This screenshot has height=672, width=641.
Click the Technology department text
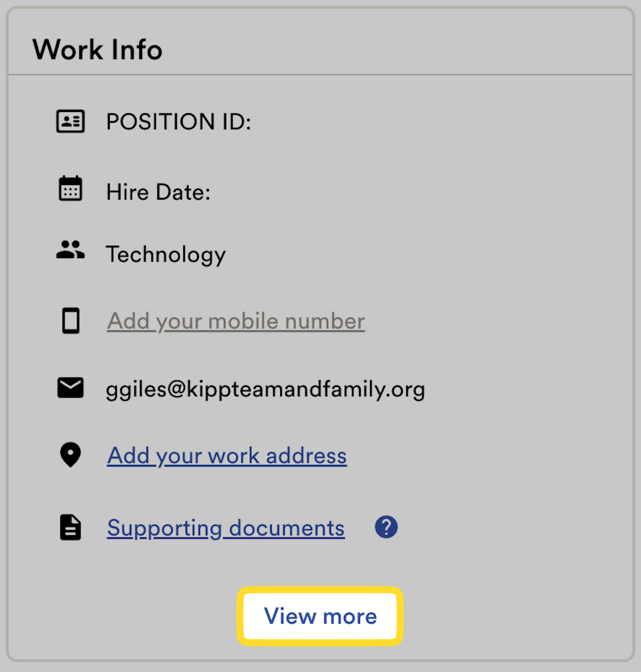pos(166,255)
